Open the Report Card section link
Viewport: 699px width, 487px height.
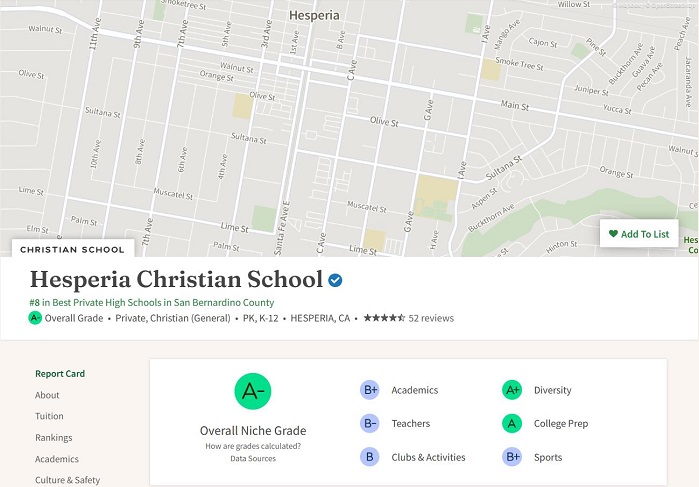coord(60,374)
